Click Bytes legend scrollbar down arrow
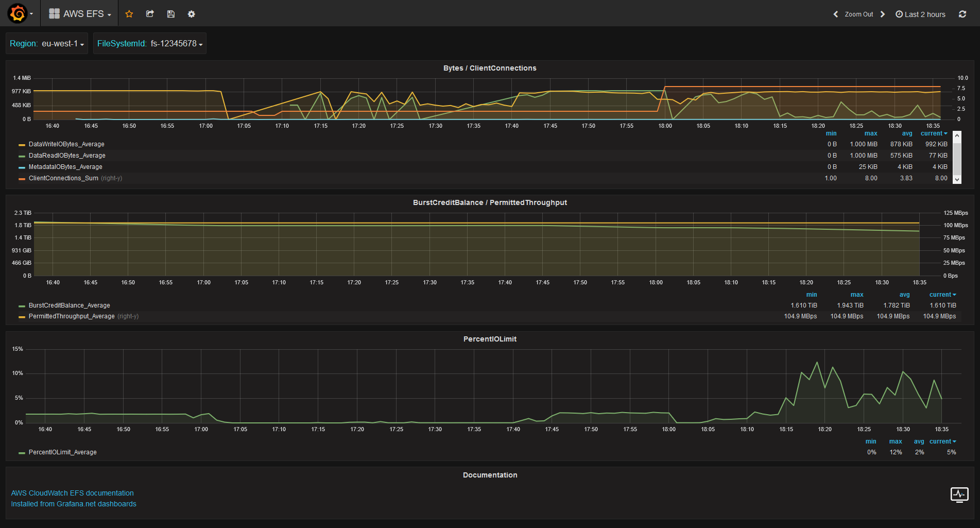Screen dimensions: 980x528 [x=957, y=180]
